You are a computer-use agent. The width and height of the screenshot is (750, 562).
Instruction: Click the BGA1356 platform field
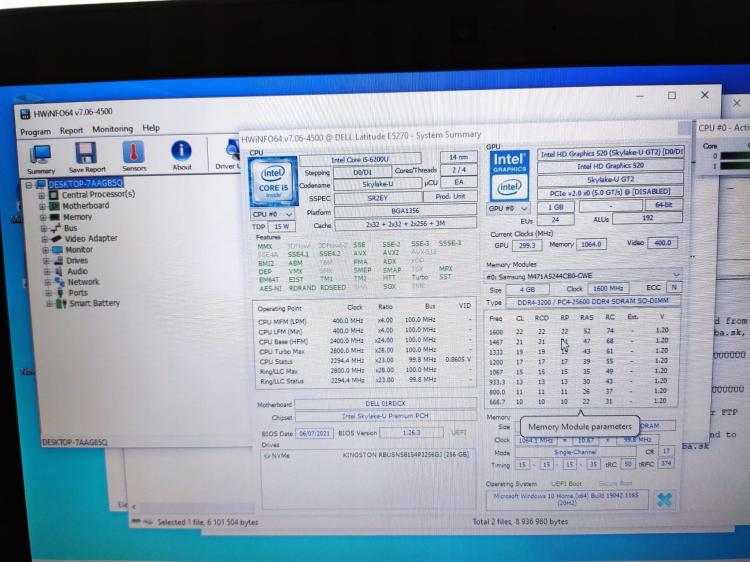pyautogui.click(x=405, y=210)
